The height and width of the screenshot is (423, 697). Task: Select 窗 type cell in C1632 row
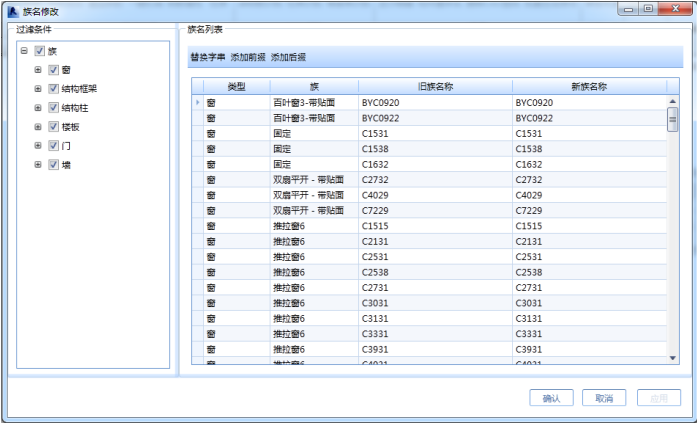pos(237,164)
